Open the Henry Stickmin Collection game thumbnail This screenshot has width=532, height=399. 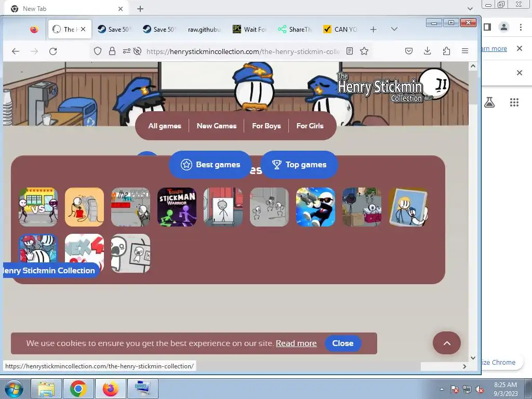click(x=38, y=249)
